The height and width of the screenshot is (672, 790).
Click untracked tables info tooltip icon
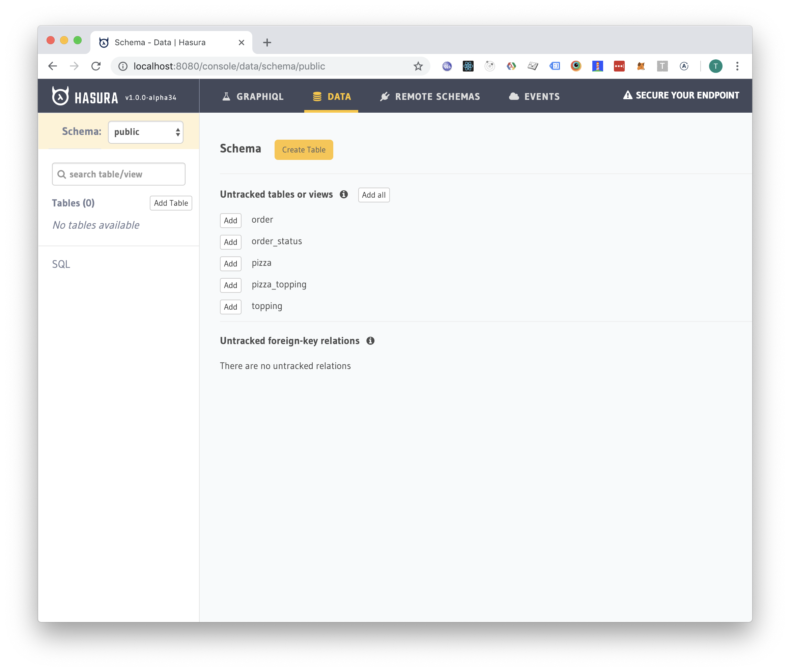344,194
